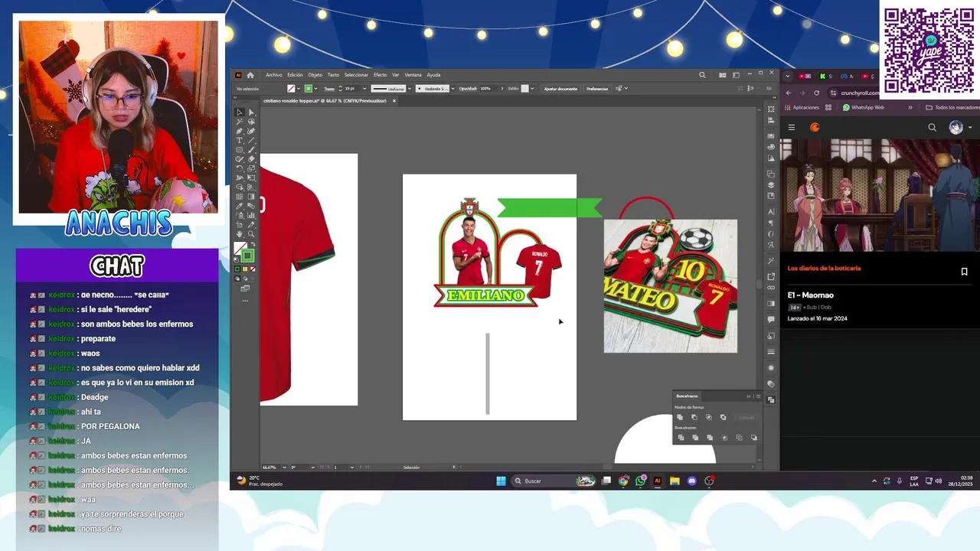The image size is (980, 551).
Task: Select the Selection (black arrow) tool
Action: click(240, 112)
